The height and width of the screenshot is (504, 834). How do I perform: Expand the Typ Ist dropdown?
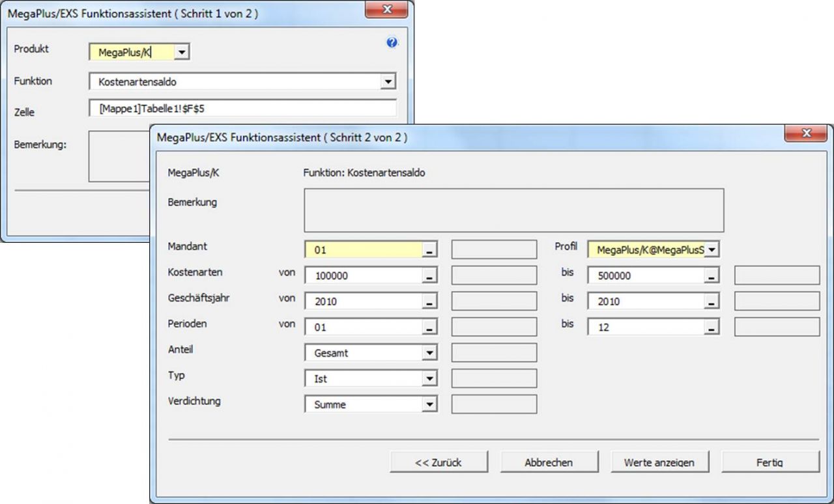(429, 378)
